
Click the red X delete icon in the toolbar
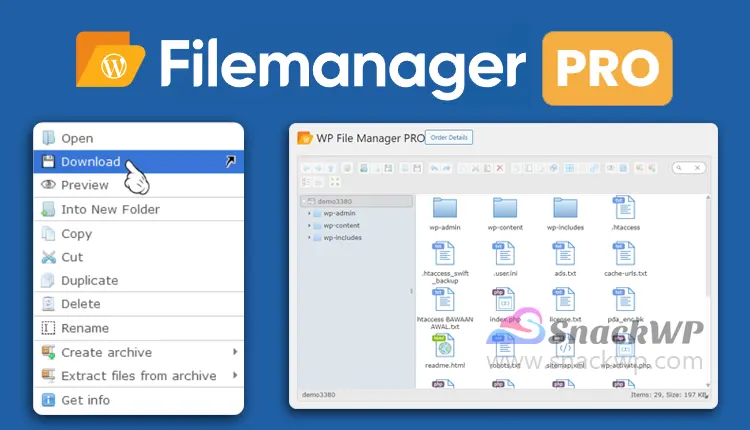pos(500,168)
